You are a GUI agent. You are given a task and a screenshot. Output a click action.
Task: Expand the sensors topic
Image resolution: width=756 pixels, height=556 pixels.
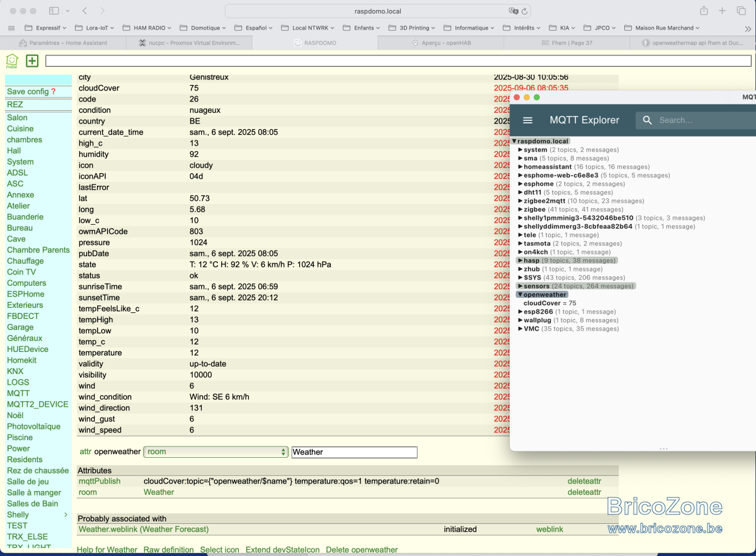tap(520, 286)
